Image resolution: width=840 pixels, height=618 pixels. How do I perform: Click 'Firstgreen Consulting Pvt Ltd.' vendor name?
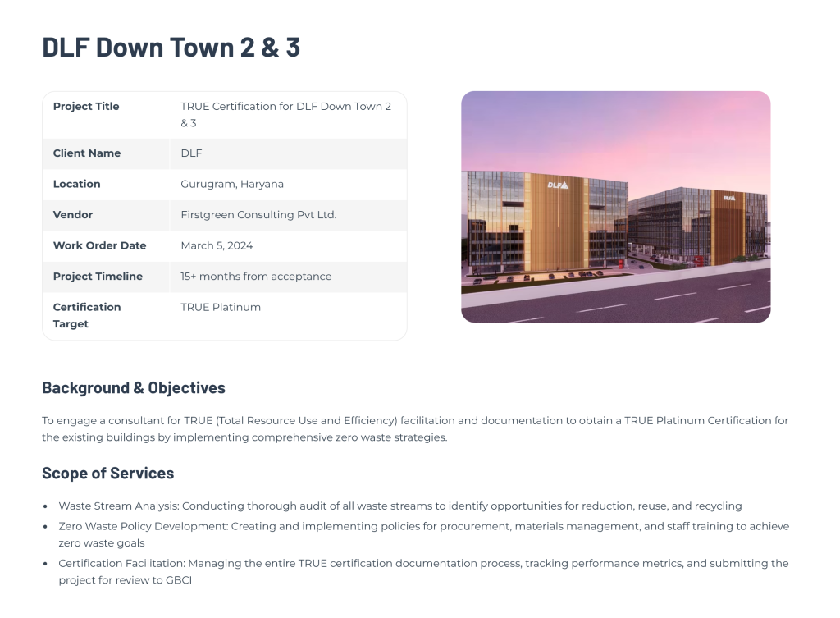[258, 215]
